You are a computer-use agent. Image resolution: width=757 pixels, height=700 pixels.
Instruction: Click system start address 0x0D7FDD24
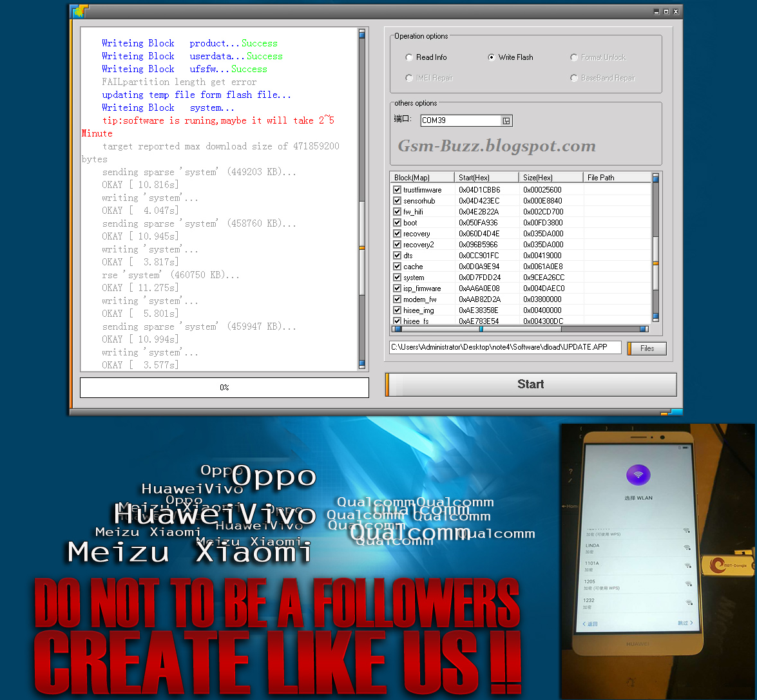point(479,278)
